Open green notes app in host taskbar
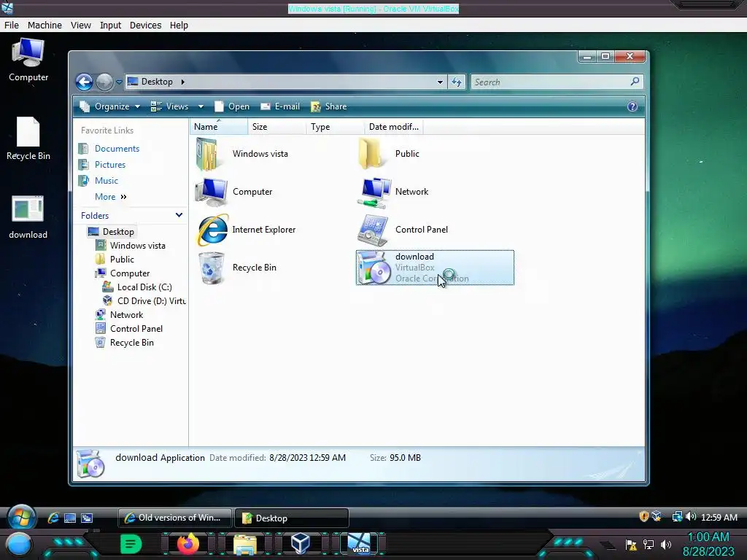 coord(131,544)
